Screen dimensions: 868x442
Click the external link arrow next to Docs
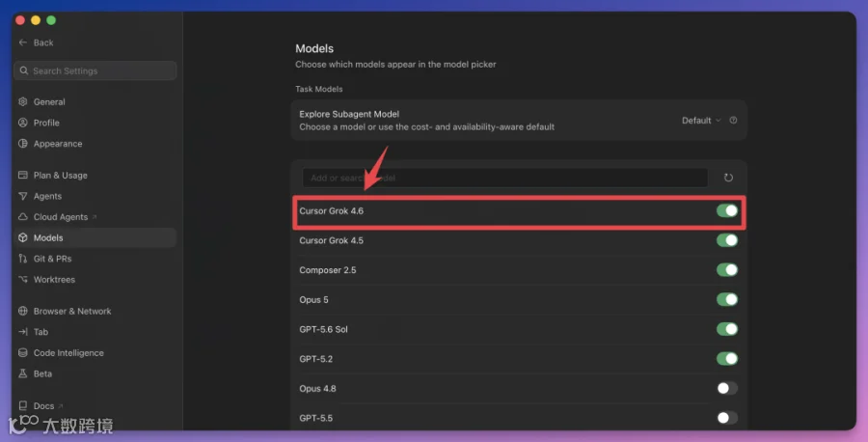click(61, 406)
